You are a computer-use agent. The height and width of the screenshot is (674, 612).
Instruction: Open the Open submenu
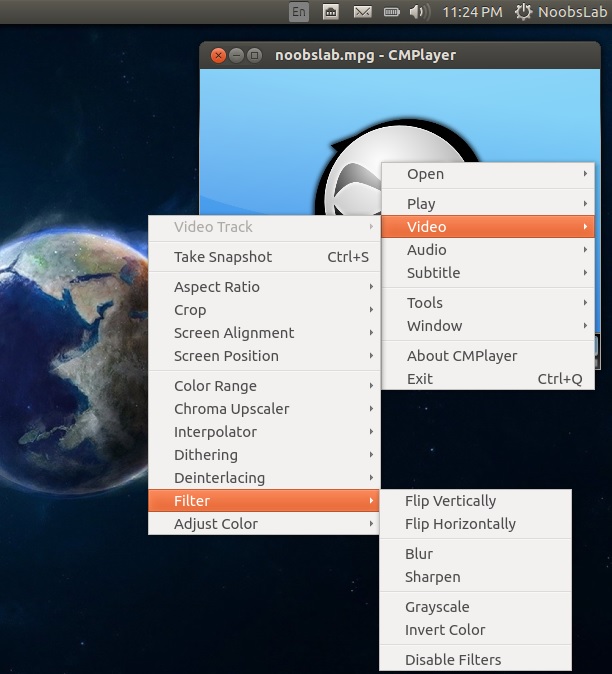(488, 174)
